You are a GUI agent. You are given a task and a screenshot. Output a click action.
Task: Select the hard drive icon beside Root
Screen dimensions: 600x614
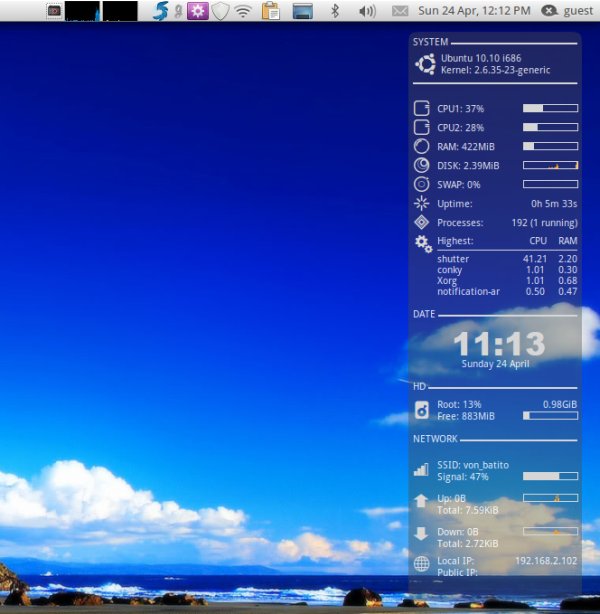pos(422,410)
